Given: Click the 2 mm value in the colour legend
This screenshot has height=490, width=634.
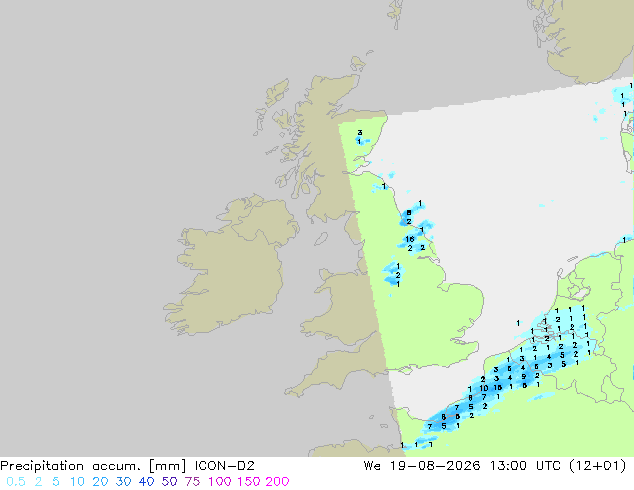Looking at the screenshot, I should point(38,482).
